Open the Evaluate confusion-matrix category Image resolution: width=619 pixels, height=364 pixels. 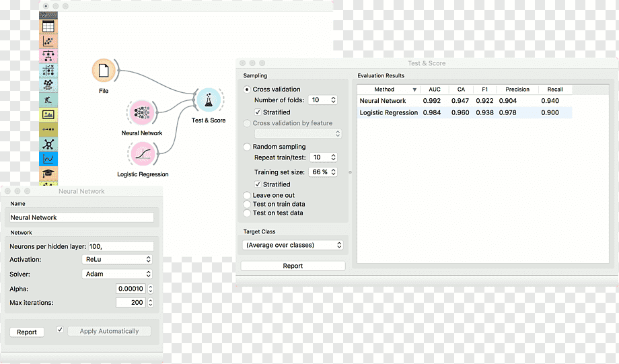48,71
